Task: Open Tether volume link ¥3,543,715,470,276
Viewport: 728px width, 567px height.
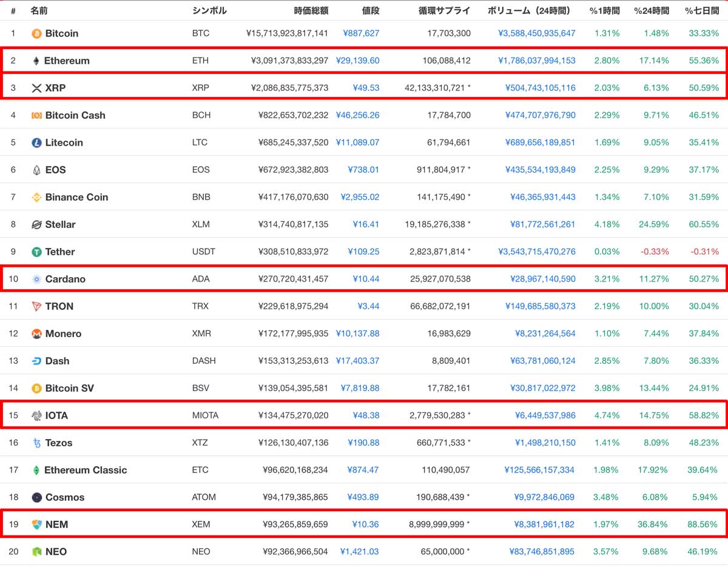Action: click(x=537, y=252)
